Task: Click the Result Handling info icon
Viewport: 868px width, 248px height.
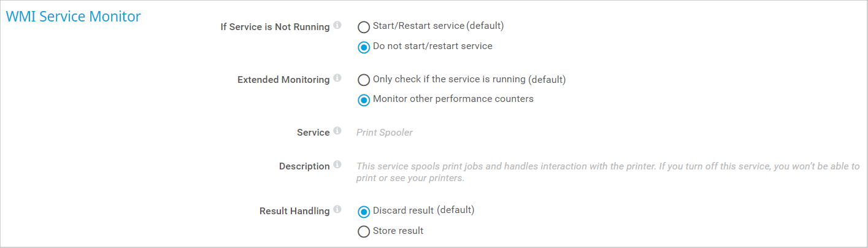Action: [337, 210]
